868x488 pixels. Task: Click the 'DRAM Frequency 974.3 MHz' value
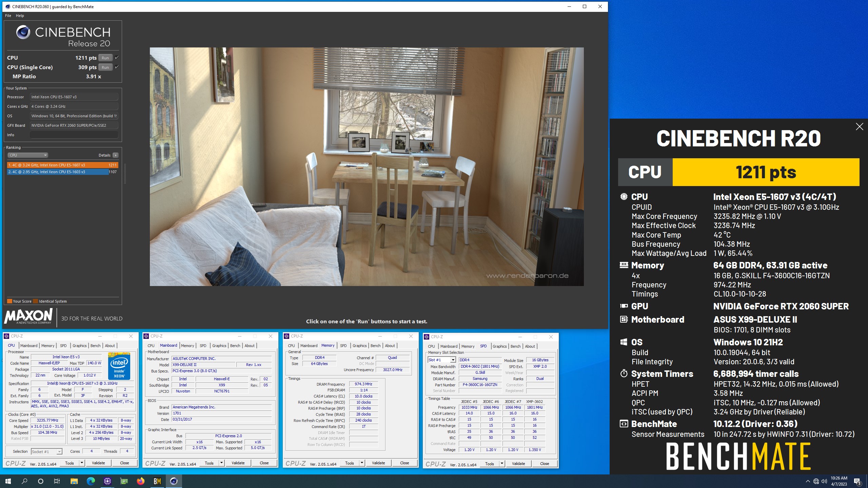click(363, 384)
